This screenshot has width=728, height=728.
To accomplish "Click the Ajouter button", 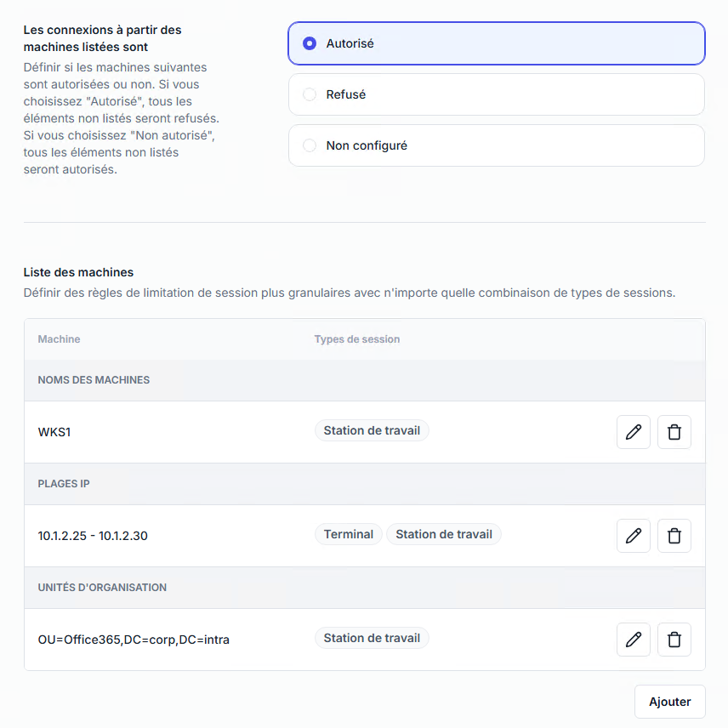I will pyautogui.click(x=669, y=702).
